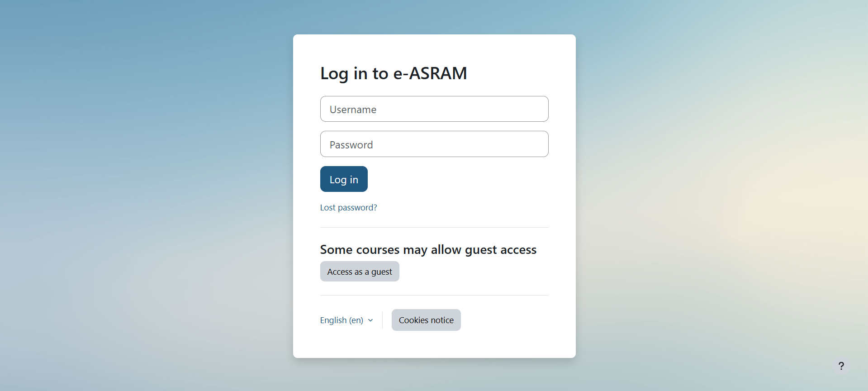Open the help question mark icon
Screen dimensions: 868x391
point(841,366)
